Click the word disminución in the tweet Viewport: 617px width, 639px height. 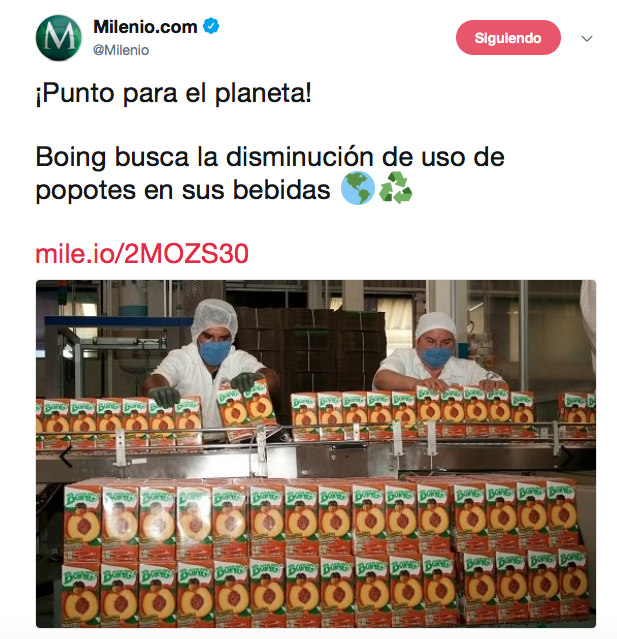point(300,157)
